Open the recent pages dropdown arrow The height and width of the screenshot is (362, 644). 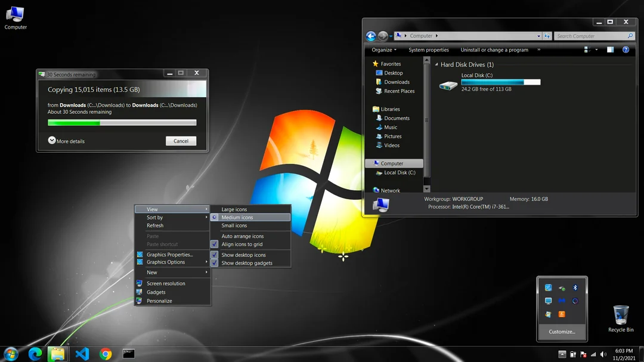click(391, 36)
